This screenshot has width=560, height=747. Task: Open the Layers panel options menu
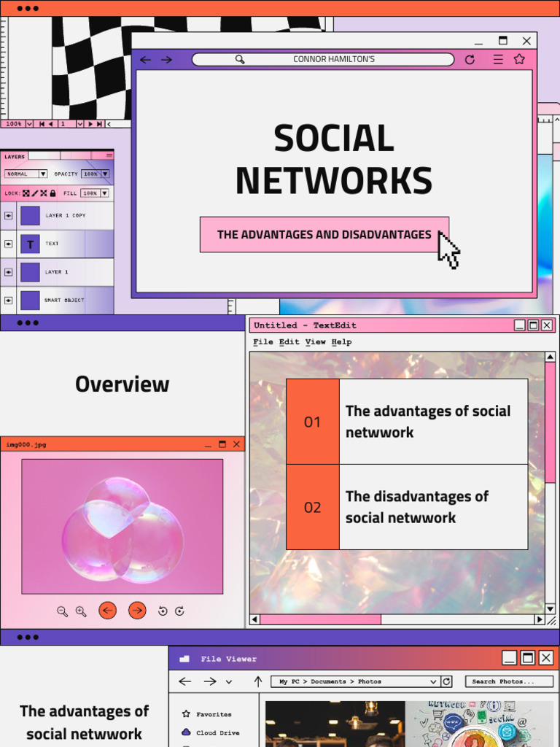pos(109,155)
